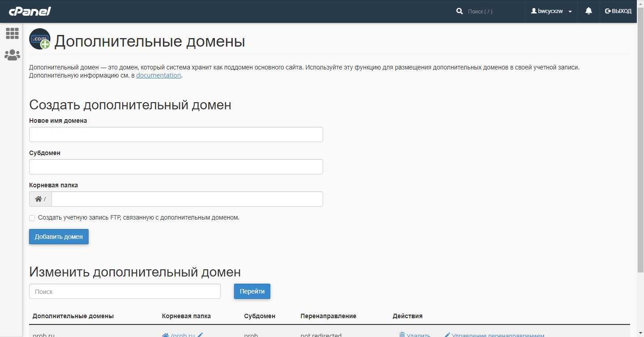Click into the Субдомен input field

pos(176,167)
